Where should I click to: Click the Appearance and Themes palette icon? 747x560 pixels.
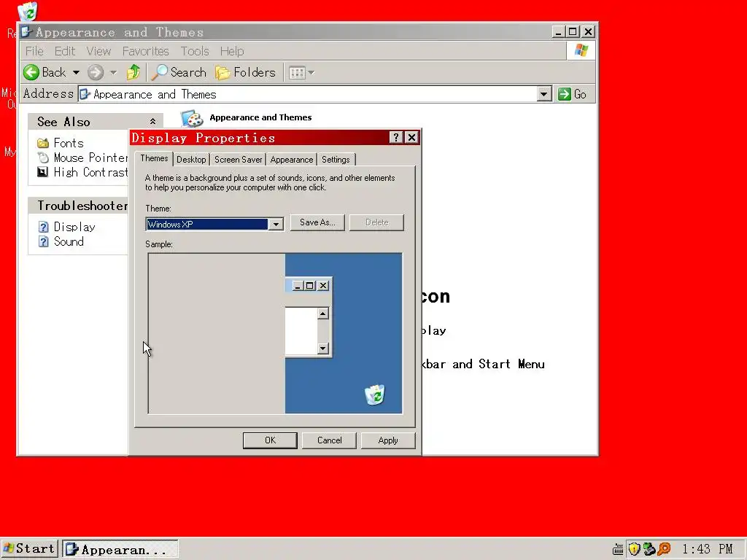coord(192,118)
